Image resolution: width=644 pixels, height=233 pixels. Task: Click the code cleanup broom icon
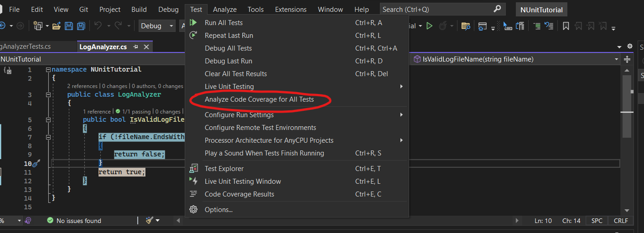click(150, 221)
